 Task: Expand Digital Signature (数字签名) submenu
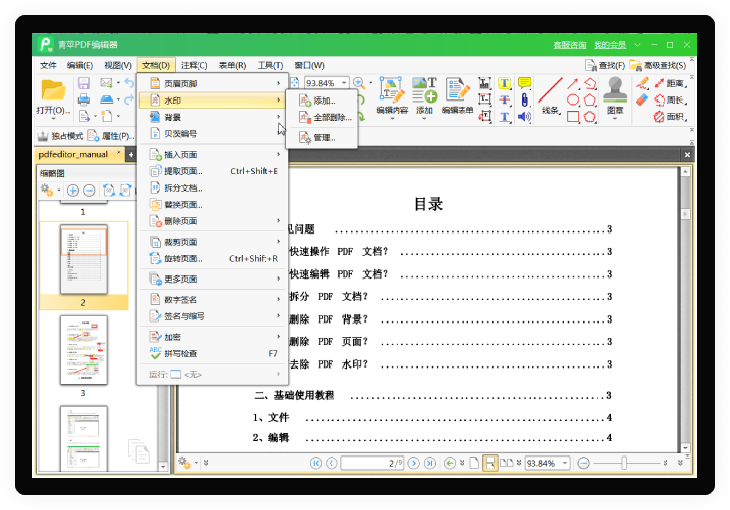click(x=212, y=299)
